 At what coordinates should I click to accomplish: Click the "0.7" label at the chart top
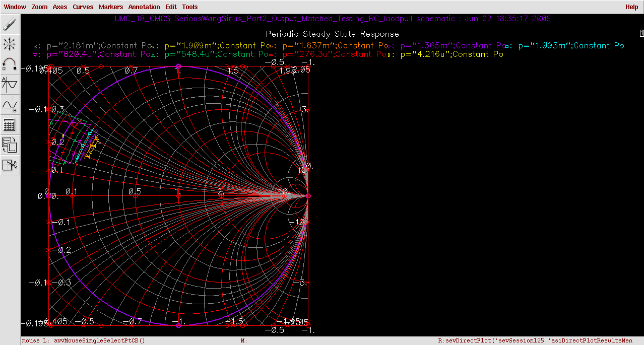pyautogui.click(x=131, y=71)
